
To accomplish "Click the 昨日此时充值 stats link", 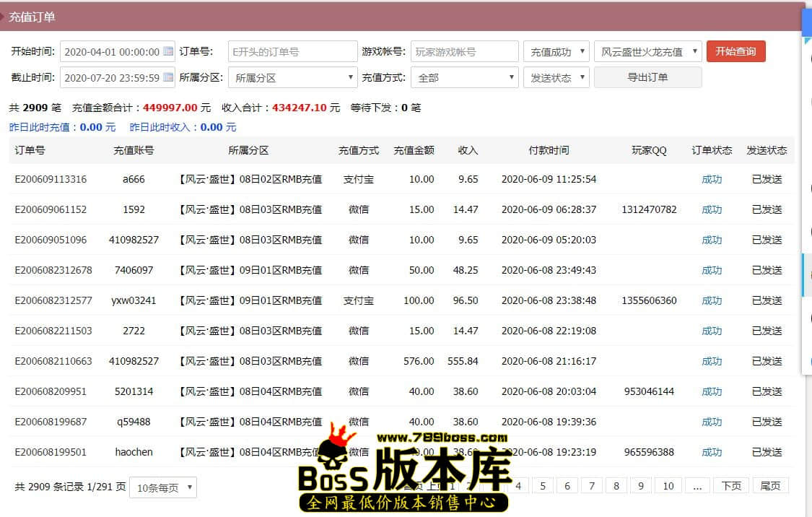I will pyautogui.click(x=62, y=127).
